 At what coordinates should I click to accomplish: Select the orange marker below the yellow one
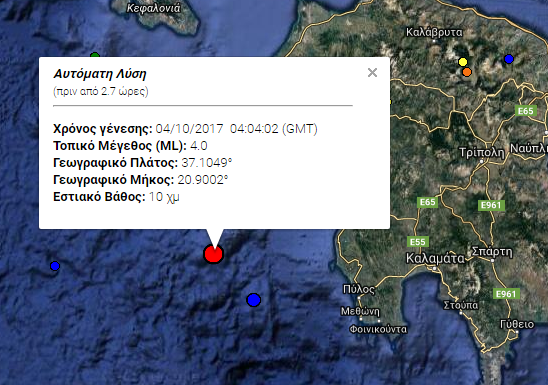click(467, 72)
